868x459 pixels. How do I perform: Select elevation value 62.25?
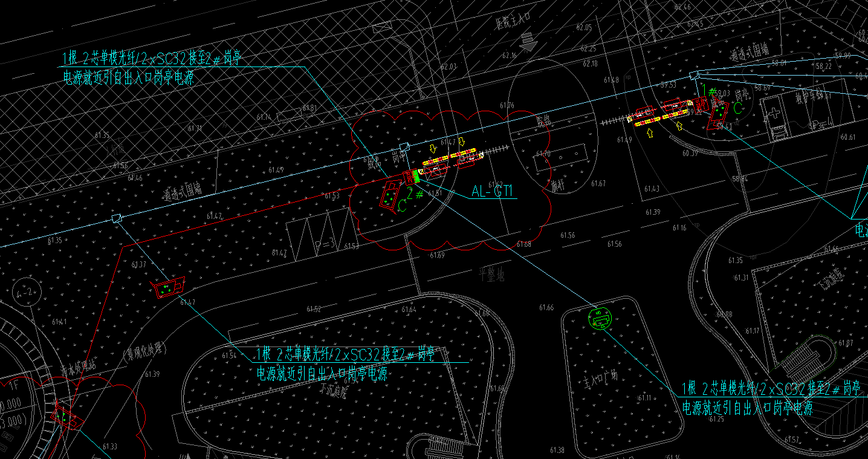point(589,48)
